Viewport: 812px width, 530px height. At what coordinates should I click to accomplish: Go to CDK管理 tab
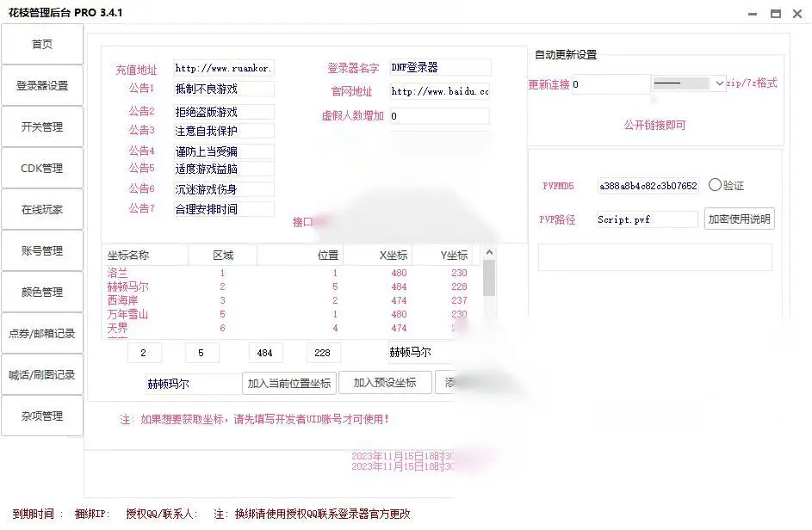click(42, 169)
